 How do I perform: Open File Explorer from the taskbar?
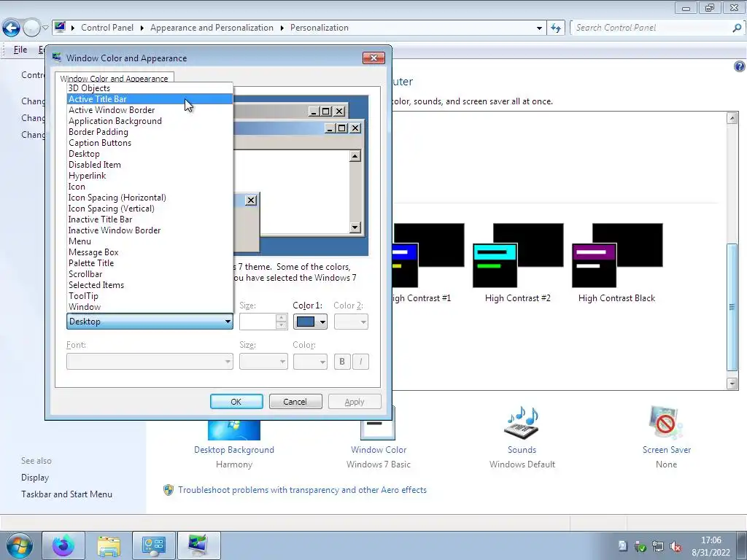[x=109, y=545]
